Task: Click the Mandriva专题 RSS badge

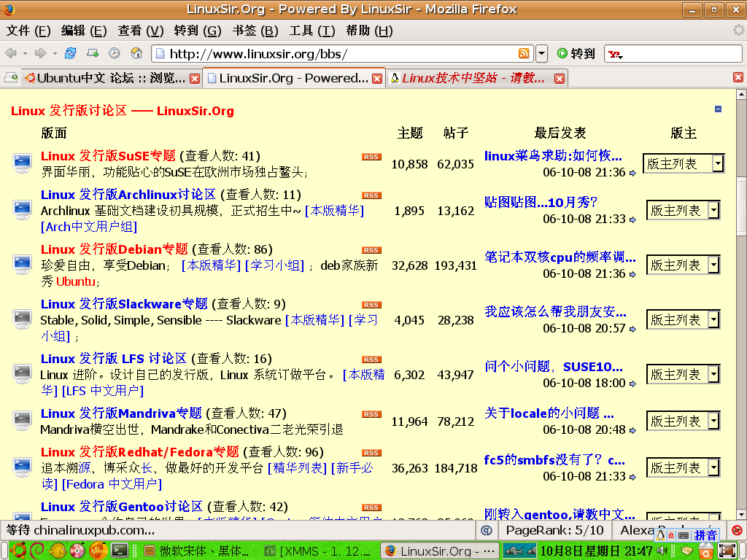Action: point(371,414)
